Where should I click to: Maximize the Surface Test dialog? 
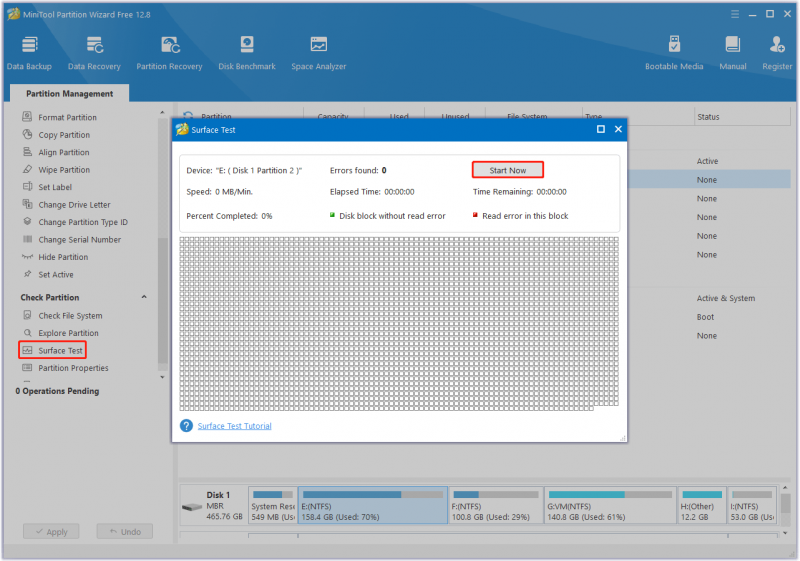601,130
